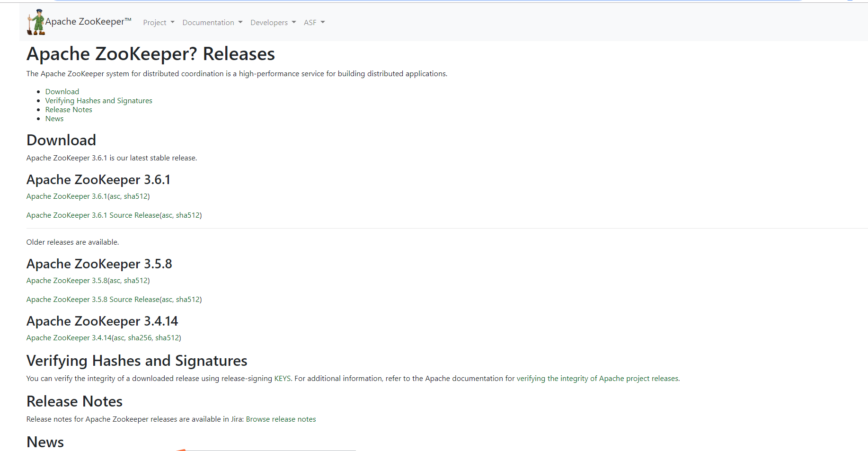Open sha512 hash for ZooKeeper 3.5.8 binary
The image size is (868, 451).
(x=135, y=281)
